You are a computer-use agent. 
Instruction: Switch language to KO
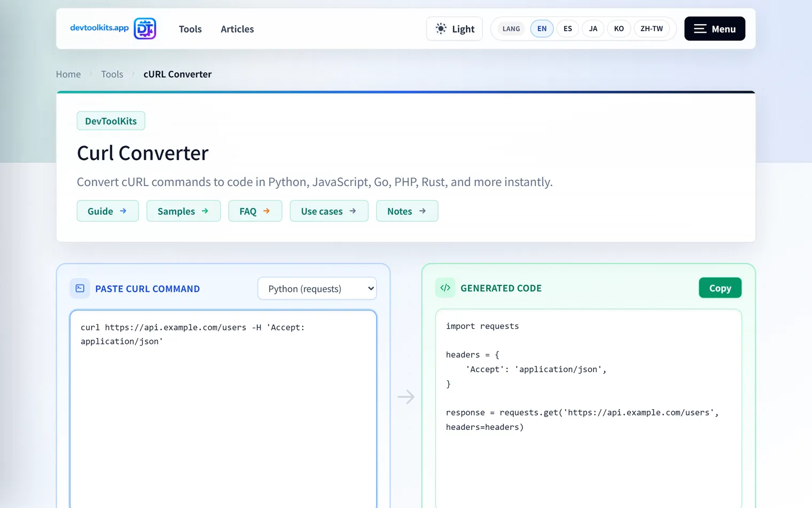coord(619,29)
